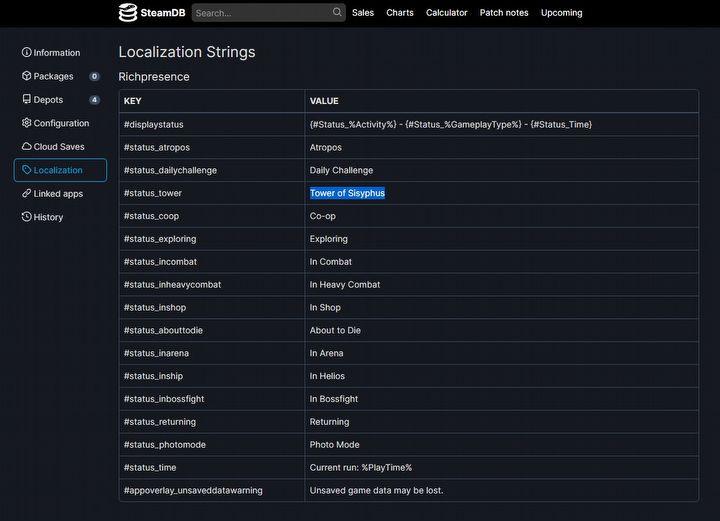
Task: Click the KEY column header
Action: 133,101
